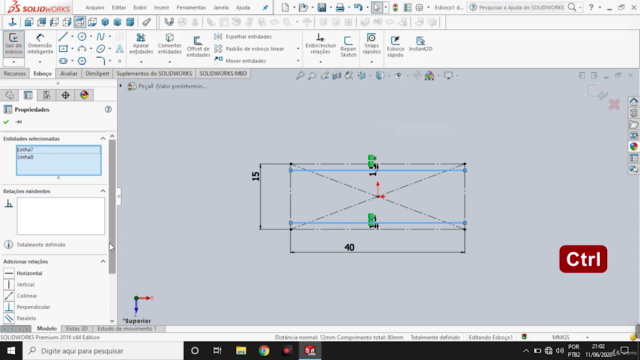Select the Text sketch tool
Image resolution: width=640 pixels, height=360 pixels.
click(119, 49)
